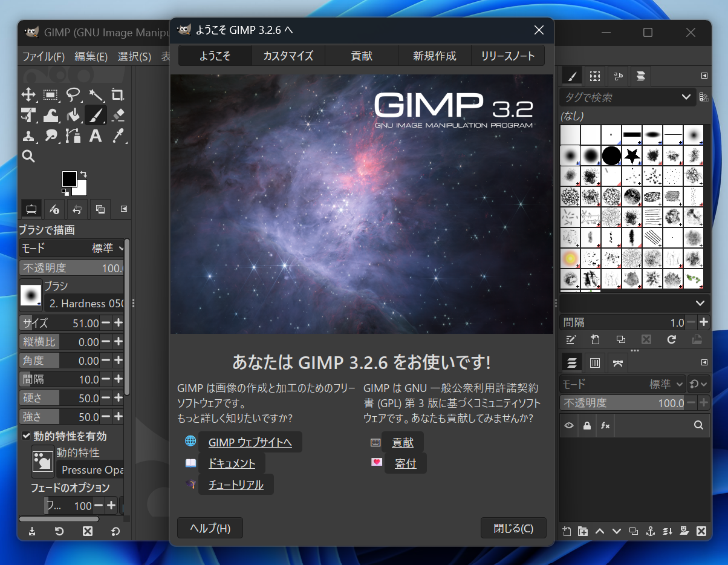728x565 pixels.
Task: Click the 不透明度 slider in tool options
Action: click(x=73, y=268)
